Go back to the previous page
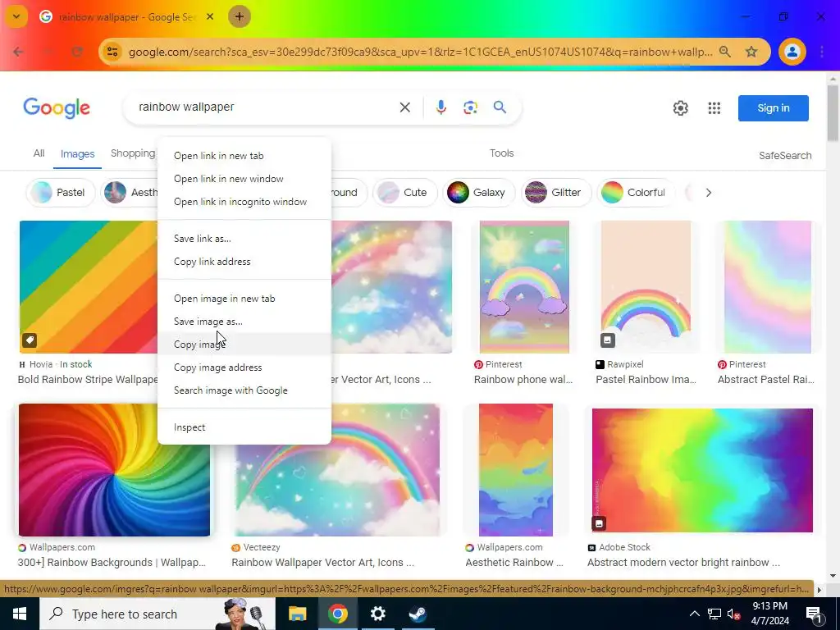This screenshot has height=630, width=840. click(x=18, y=52)
